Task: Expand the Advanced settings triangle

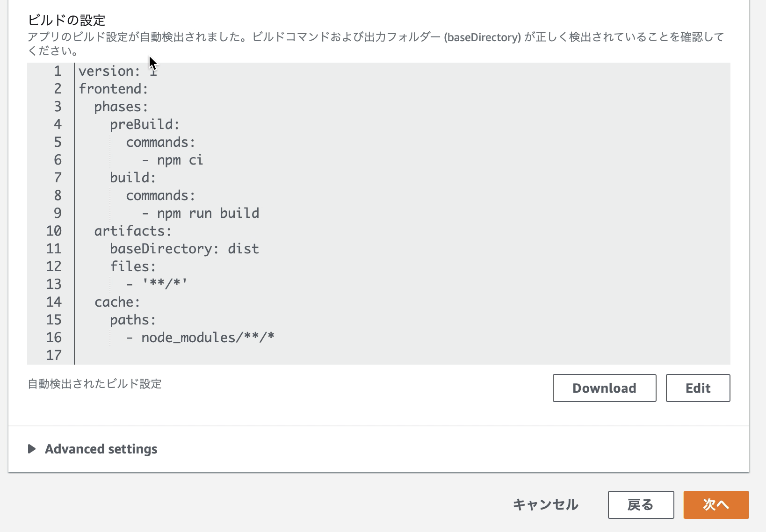Action: click(32, 449)
